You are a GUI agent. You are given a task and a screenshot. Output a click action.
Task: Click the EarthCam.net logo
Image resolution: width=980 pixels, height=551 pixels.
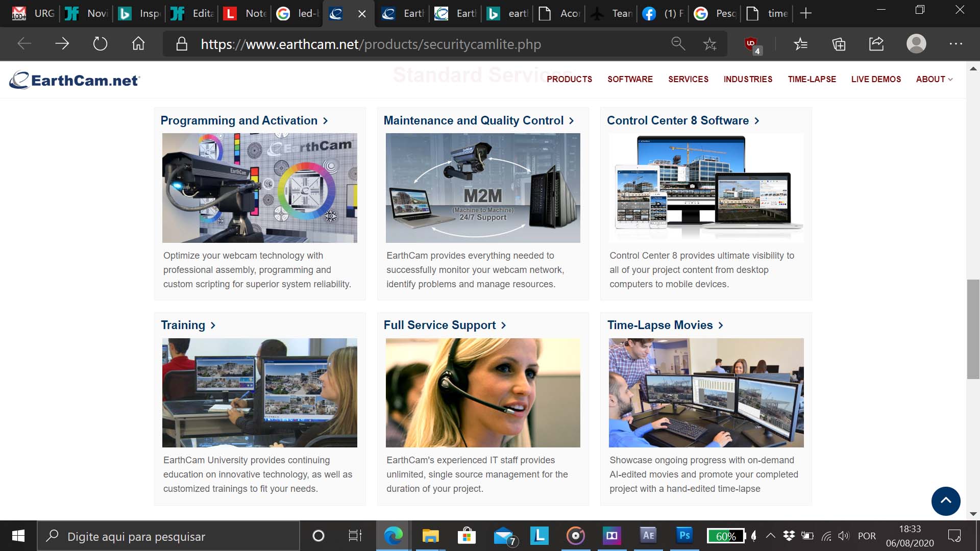pyautogui.click(x=75, y=80)
